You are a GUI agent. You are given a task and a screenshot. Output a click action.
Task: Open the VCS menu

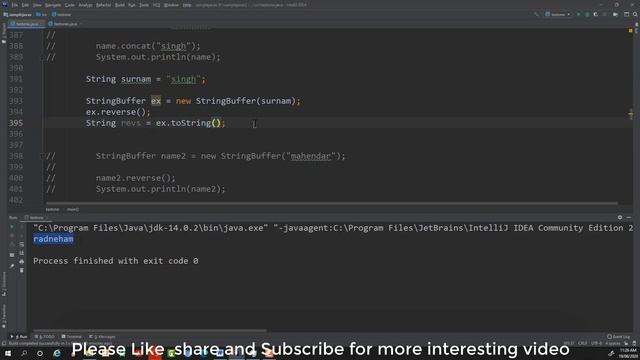[157, 5]
